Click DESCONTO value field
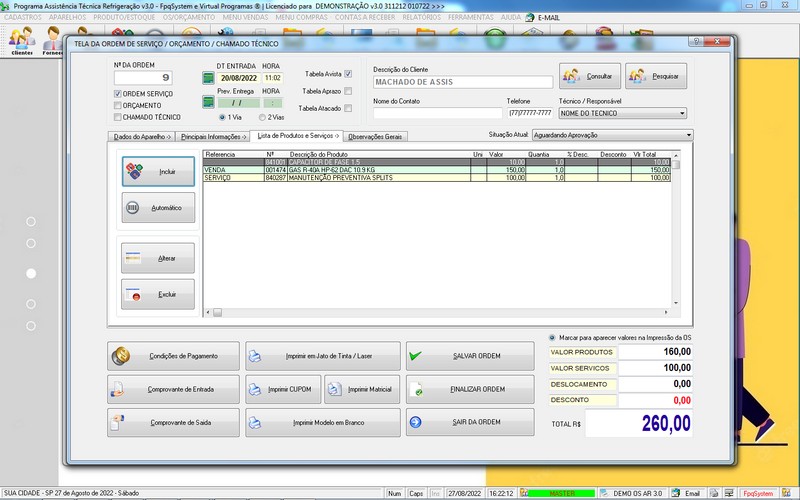 [x=655, y=401]
